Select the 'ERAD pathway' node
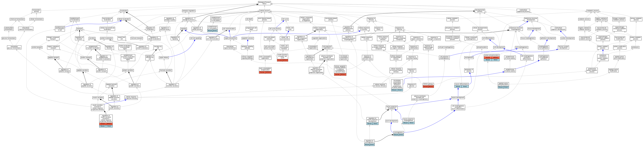Image resolution: width=644 pixels, height=147 pixels. (428, 84)
